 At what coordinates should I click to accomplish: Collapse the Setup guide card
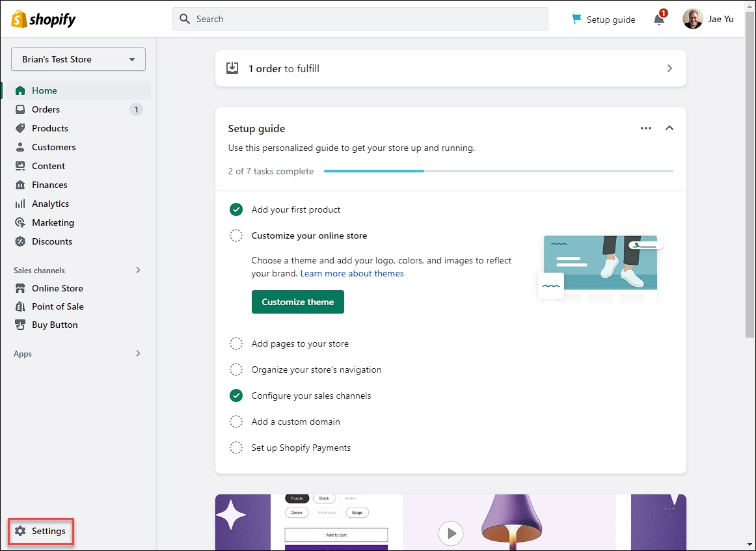point(669,128)
